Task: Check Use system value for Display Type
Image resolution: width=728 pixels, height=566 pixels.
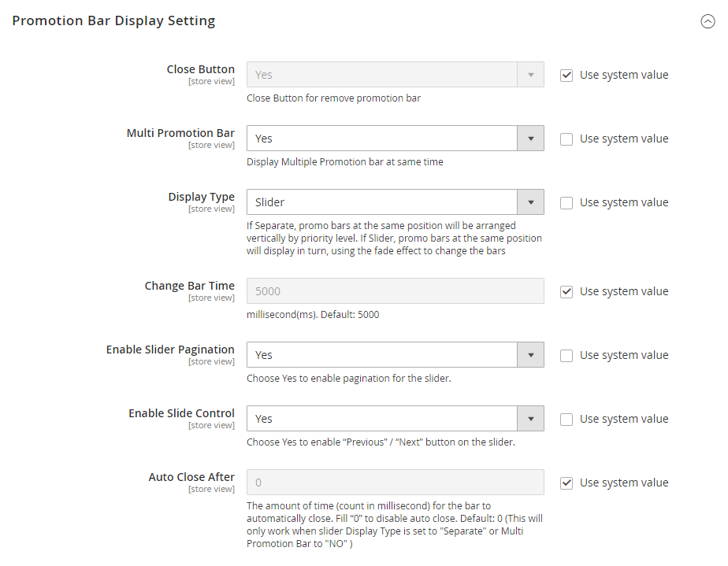Action: [566, 203]
